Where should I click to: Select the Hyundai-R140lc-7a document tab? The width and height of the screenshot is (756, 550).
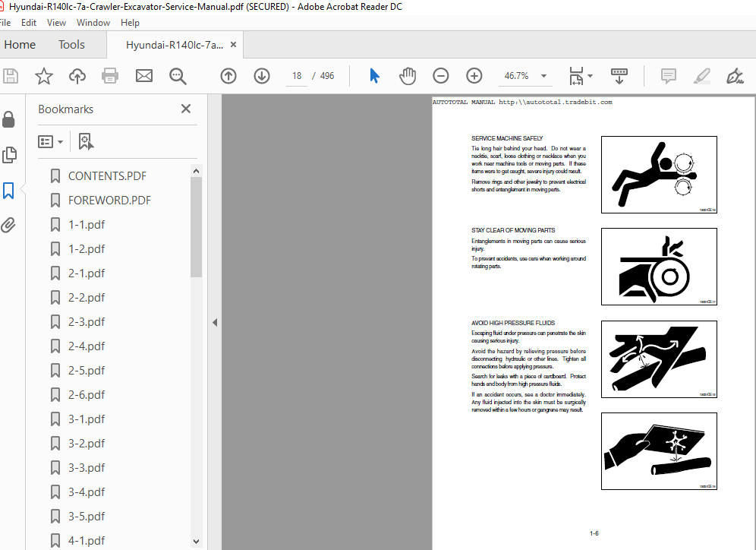175,45
